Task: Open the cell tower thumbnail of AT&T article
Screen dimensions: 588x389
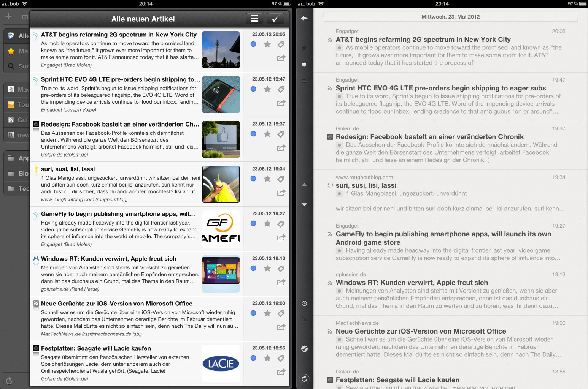Action: (221, 50)
